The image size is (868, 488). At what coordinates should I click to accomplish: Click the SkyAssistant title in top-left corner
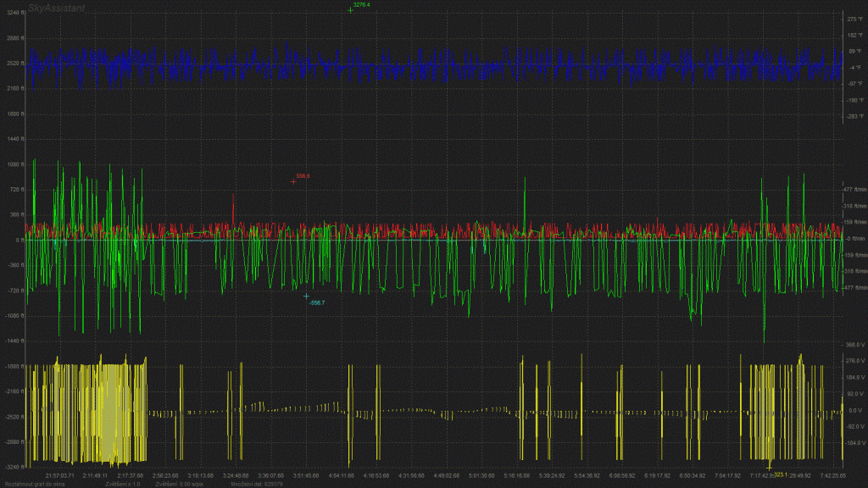[57, 7]
